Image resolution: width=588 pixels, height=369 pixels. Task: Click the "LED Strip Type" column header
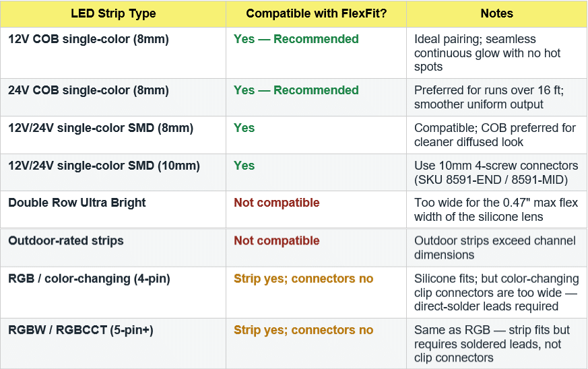click(x=113, y=13)
